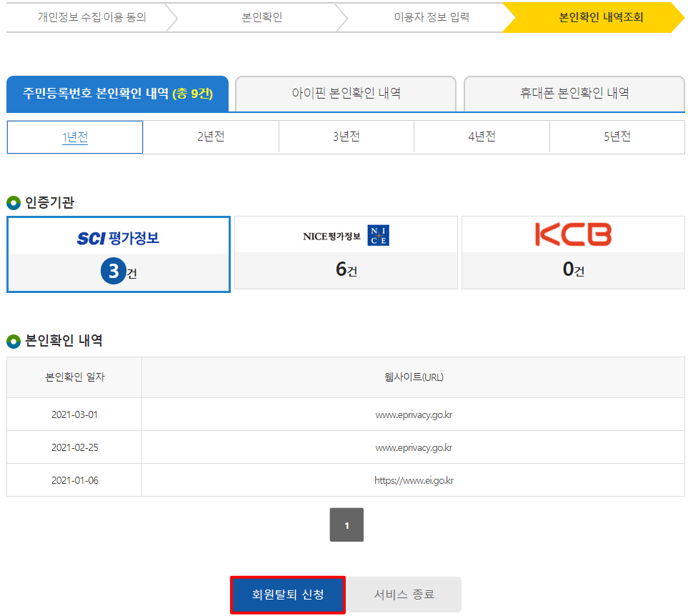The height and width of the screenshot is (616, 688).
Task: Select the KCB agency card
Action: 573,252
